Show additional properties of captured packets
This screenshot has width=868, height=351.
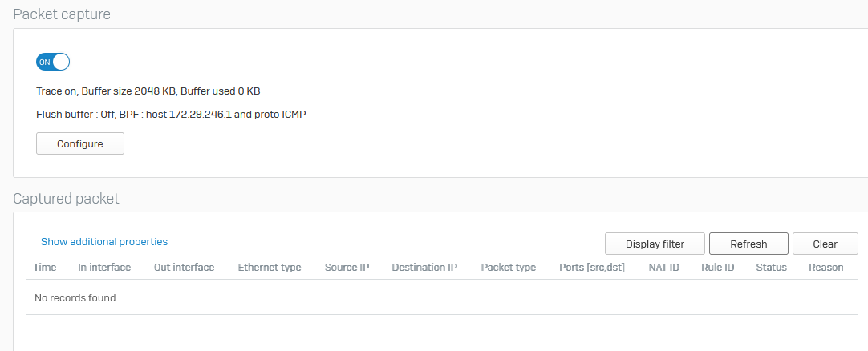coord(104,241)
